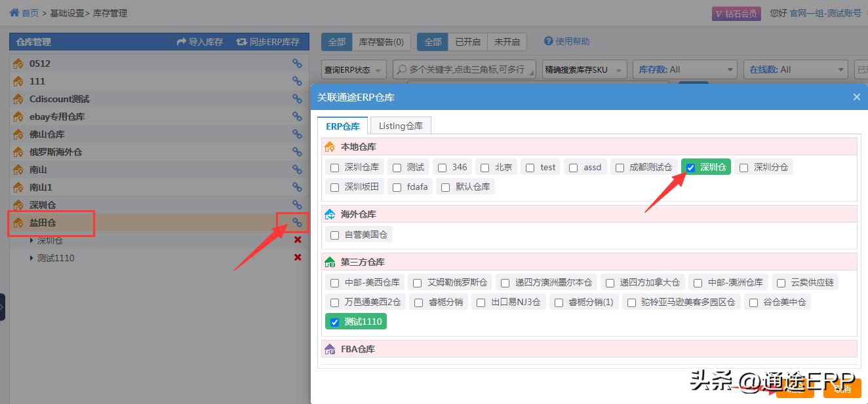
Task: Check the 北京 warehouse checkbox
Action: (x=484, y=167)
